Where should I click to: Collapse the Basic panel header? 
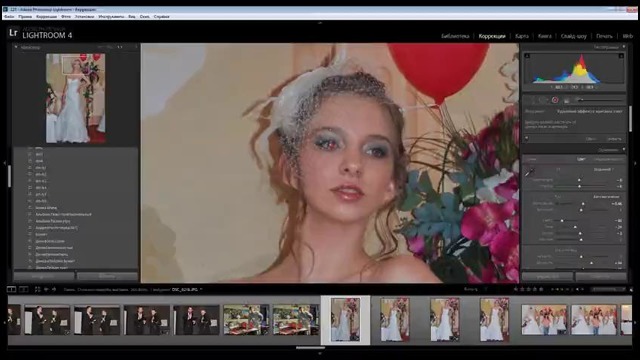(x=624, y=150)
